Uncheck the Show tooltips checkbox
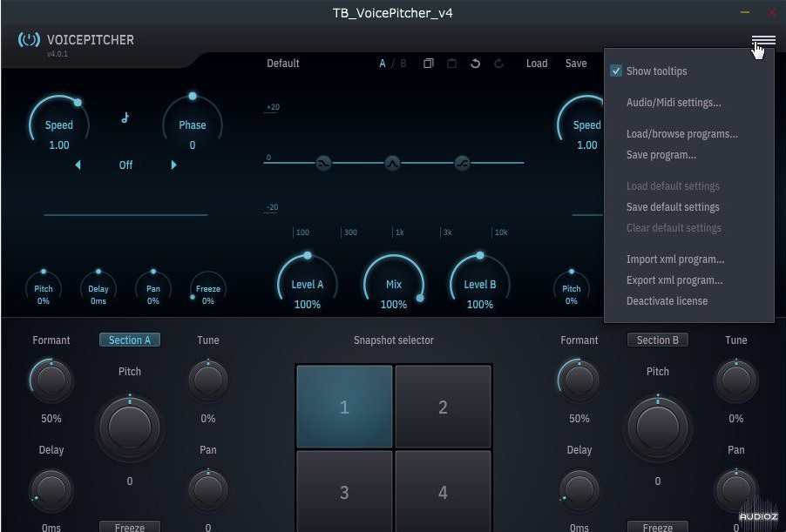This screenshot has height=532, width=786. (616, 71)
